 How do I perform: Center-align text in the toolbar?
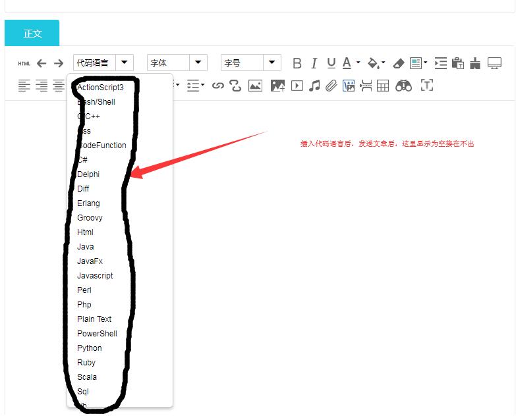59,86
